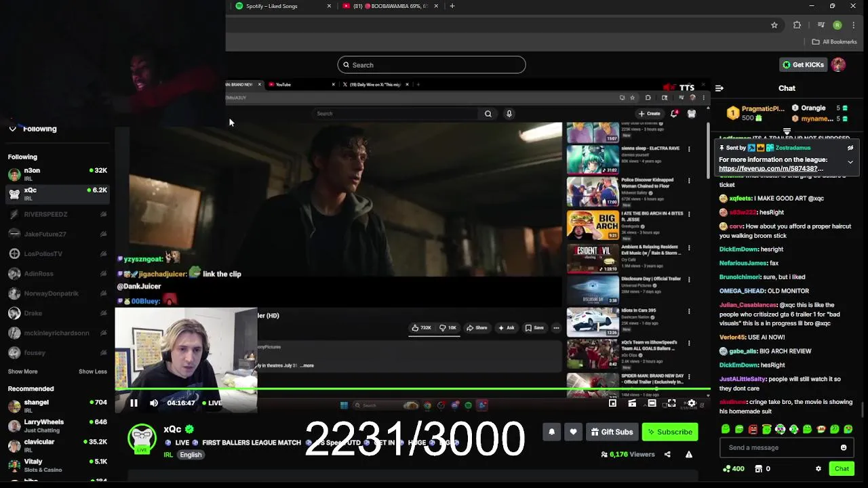868x488 pixels.
Task: Switch player to theater mode
Action: click(652, 403)
